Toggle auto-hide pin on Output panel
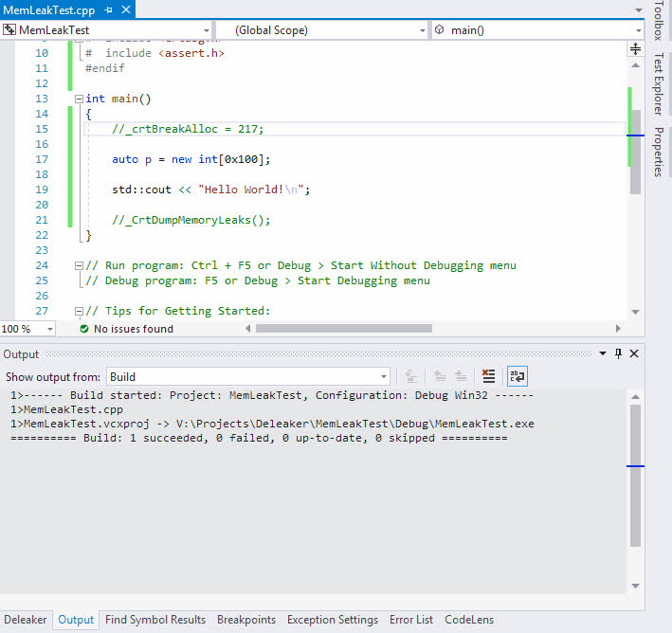The height and width of the screenshot is (633, 672). 619,353
